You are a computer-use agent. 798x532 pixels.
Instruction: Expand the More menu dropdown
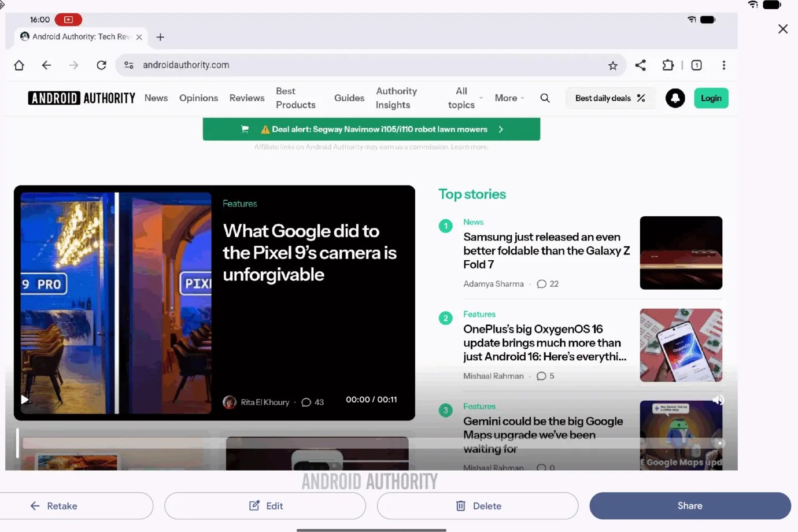click(509, 98)
